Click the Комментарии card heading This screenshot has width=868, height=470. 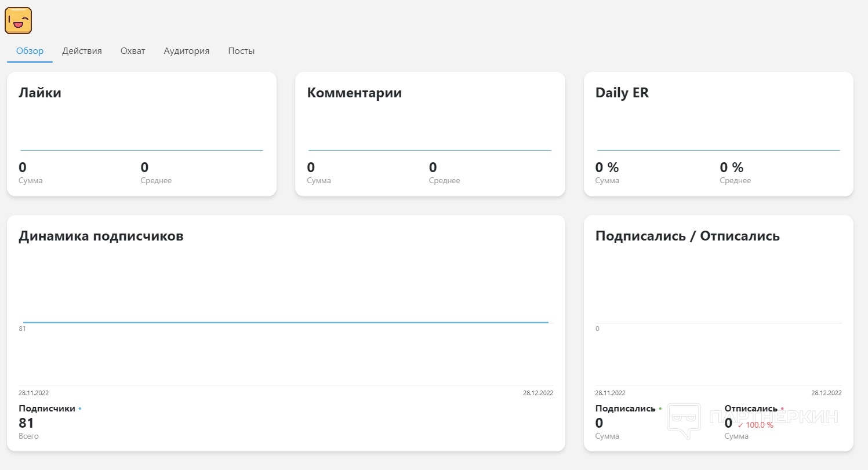click(354, 93)
